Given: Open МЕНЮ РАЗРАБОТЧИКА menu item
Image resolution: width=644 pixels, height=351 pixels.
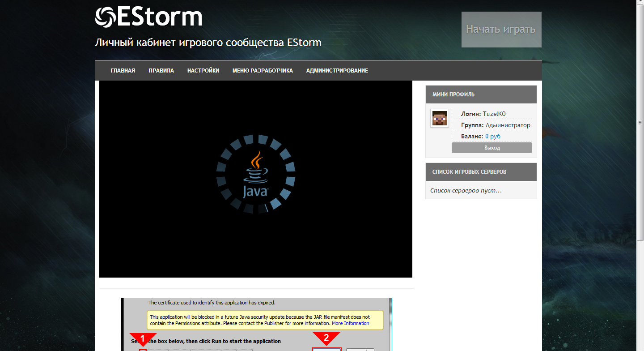Looking at the screenshot, I should click(263, 71).
